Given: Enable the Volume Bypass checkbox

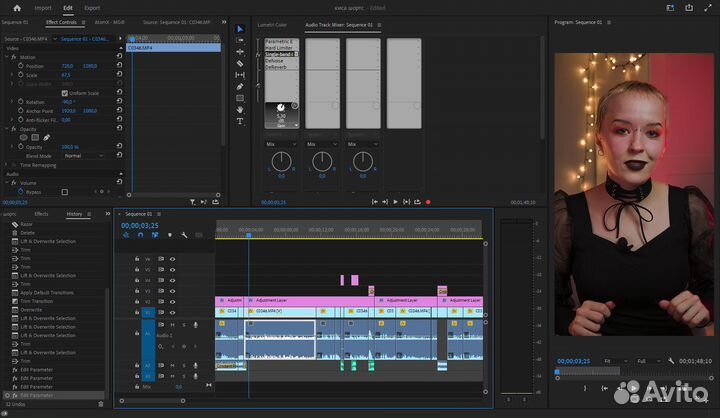Looking at the screenshot, I should tap(65, 192).
